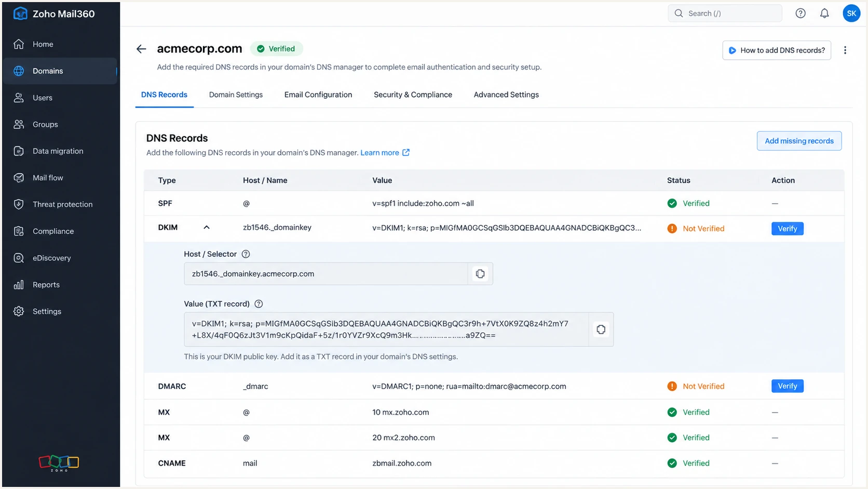The height and width of the screenshot is (489, 868).
Task: Click DKIM Not Verified warning icon
Action: click(672, 229)
